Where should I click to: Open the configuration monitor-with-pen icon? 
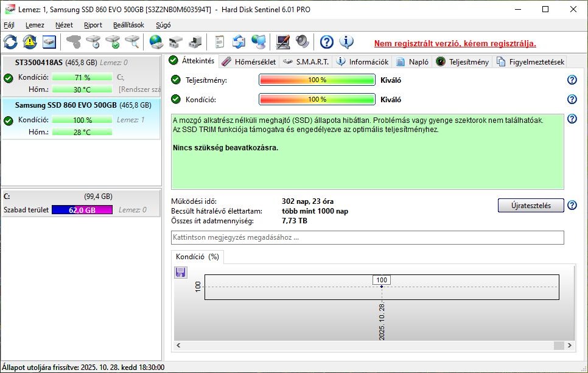click(x=283, y=42)
